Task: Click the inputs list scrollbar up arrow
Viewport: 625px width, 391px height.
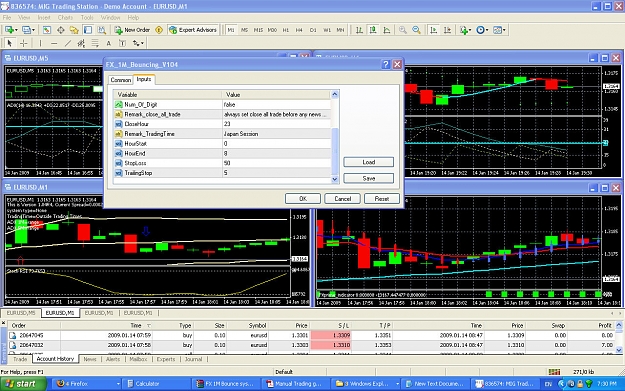Action: (x=335, y=94)
